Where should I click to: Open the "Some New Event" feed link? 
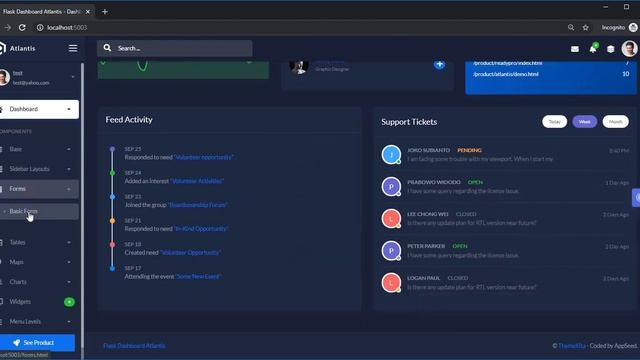coord(198,277)
